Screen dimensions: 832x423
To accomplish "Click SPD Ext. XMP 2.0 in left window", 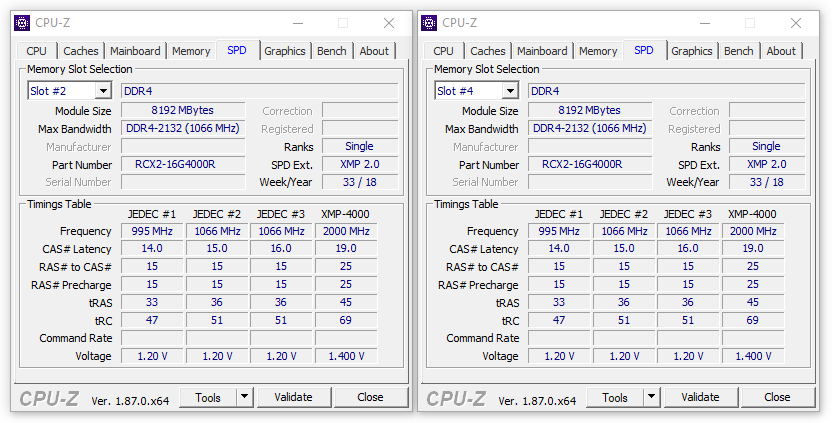I will click(x=360, y=165).
